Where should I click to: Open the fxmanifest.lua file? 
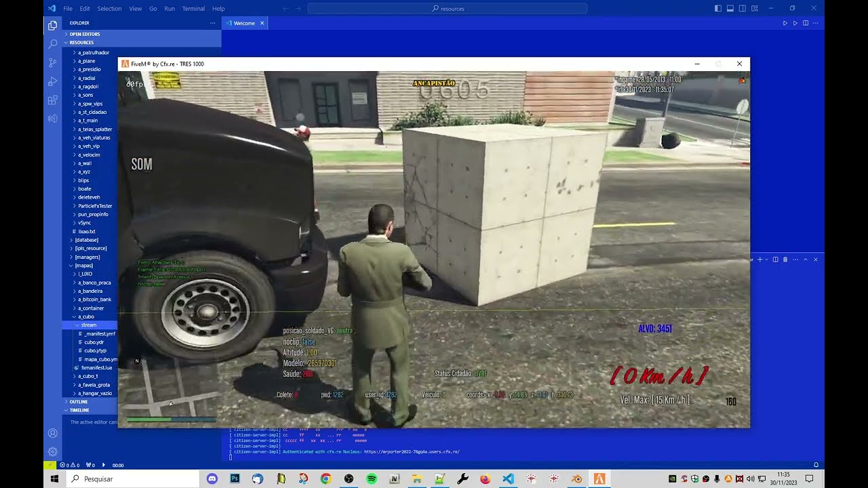(x=90, y=367)
